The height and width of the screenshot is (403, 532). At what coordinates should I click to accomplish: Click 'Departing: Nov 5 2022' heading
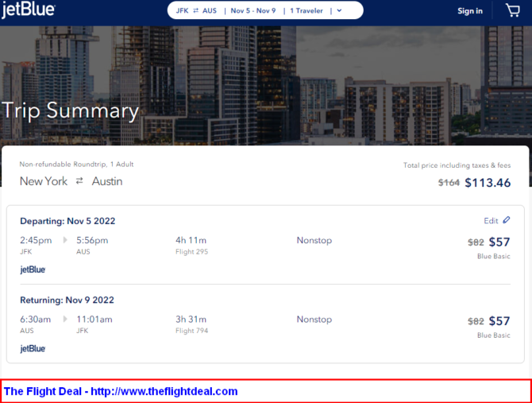coord(67,221)
